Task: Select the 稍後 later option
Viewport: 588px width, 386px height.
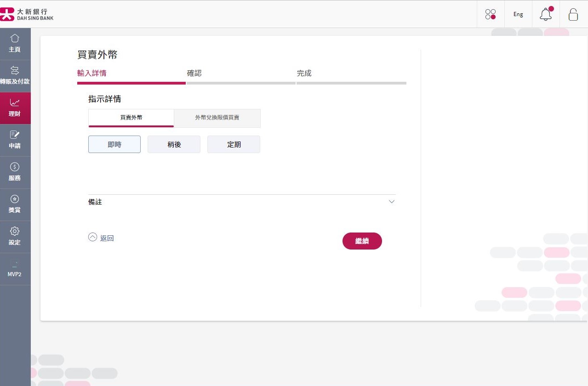Action: click(x=174, y=144)
